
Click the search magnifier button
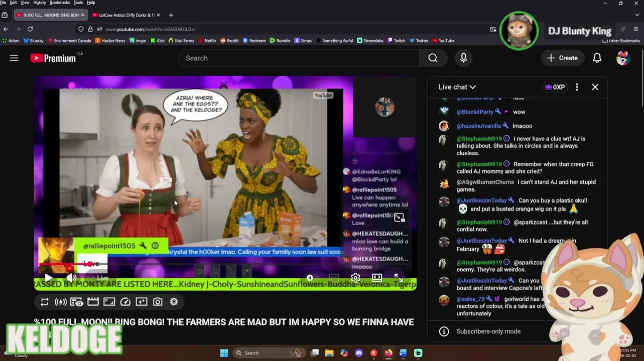[x=433, y=58]
